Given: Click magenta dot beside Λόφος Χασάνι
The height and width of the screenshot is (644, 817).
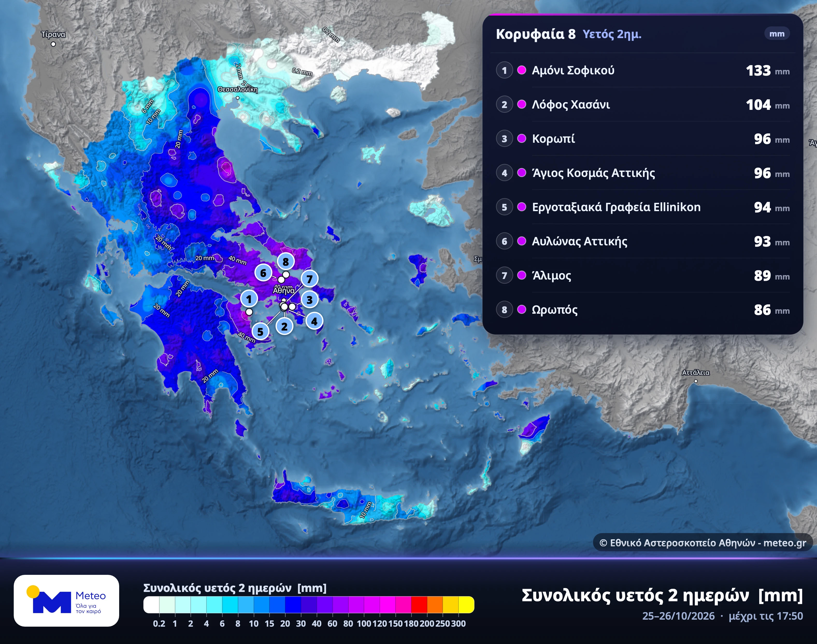Looking at the screenshot, I should click(x=522, y=104).
